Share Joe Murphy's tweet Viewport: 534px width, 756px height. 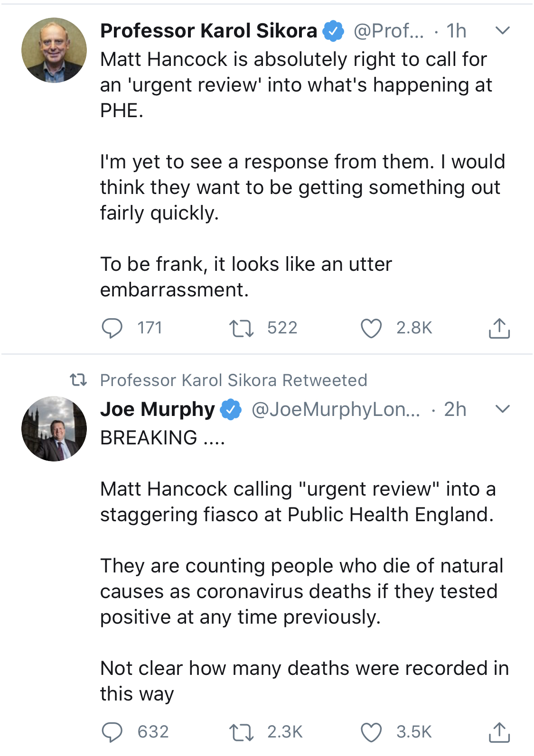[499, 732]
